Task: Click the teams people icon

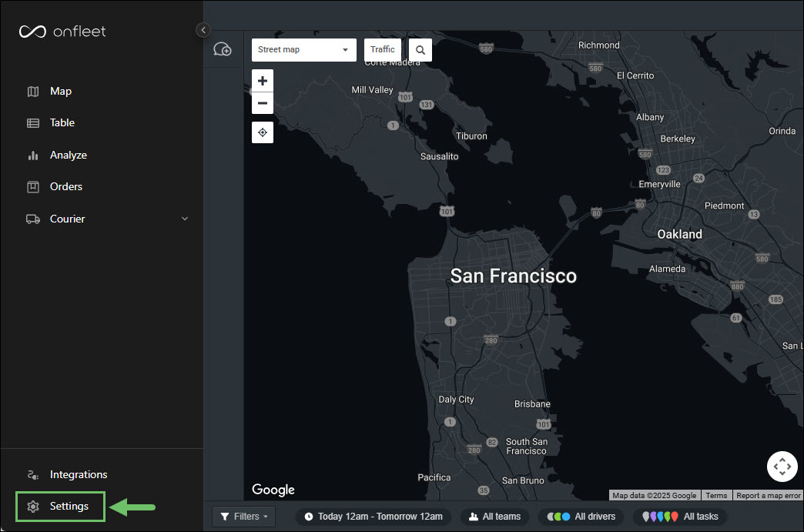Action: pyautogui.click(x=474, y=517)
